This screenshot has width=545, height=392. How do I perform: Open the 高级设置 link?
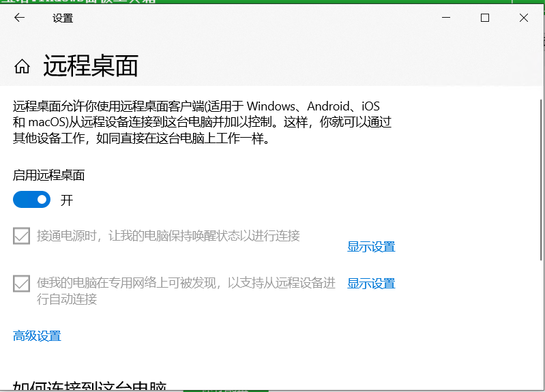[x=37, y=336]
